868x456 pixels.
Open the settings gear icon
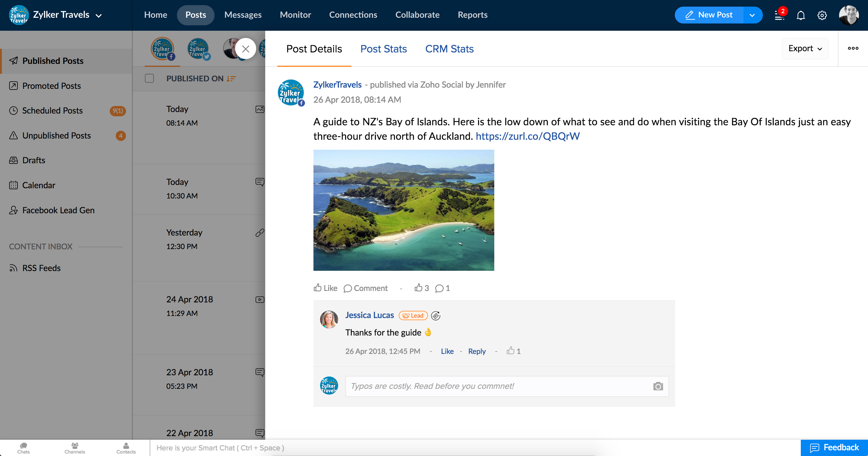(822, 15)
